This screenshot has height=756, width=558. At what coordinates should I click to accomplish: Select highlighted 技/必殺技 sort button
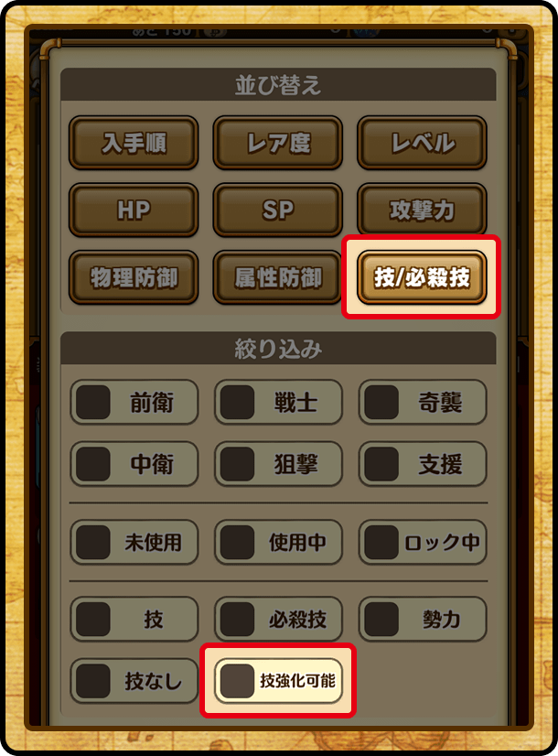422,277
